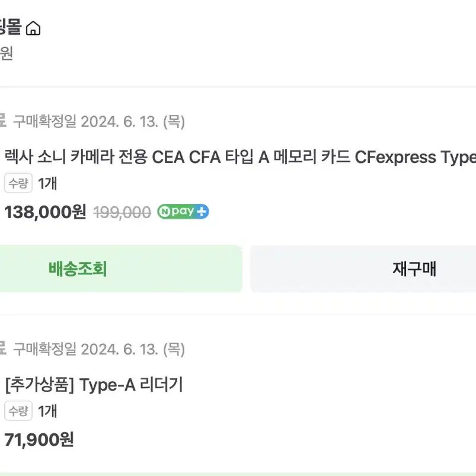476x476 pixels.
Task: Click the 수량 badge of the Type-A reader item
Action: tap(18, 411)
